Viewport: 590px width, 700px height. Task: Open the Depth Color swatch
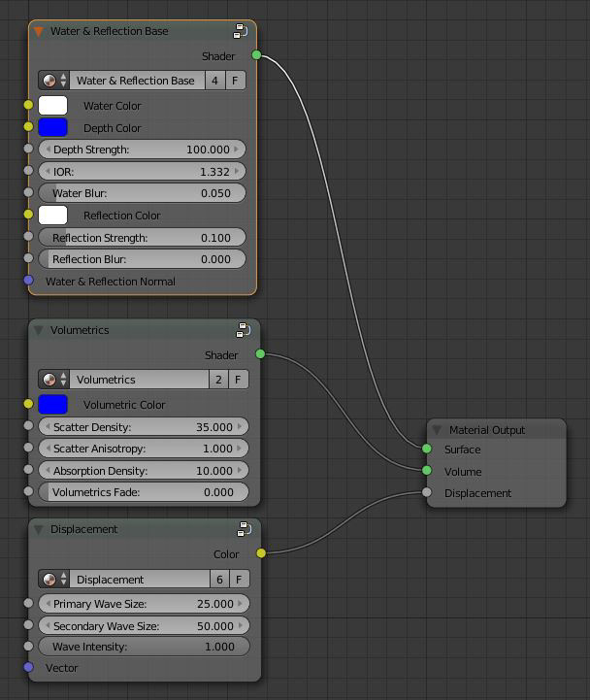(52, 127)
